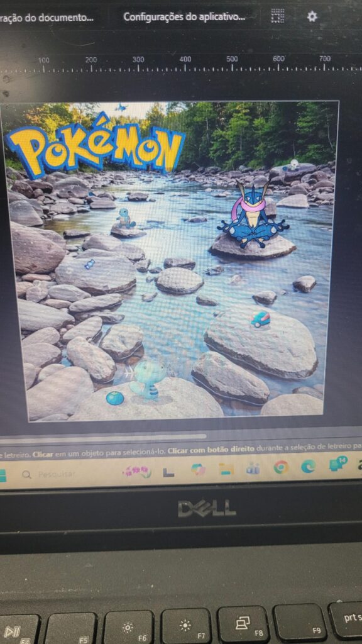This screenshot has height=644, width=362.
Task: Select the small flying figure above the logo
Action: [121, 108]
